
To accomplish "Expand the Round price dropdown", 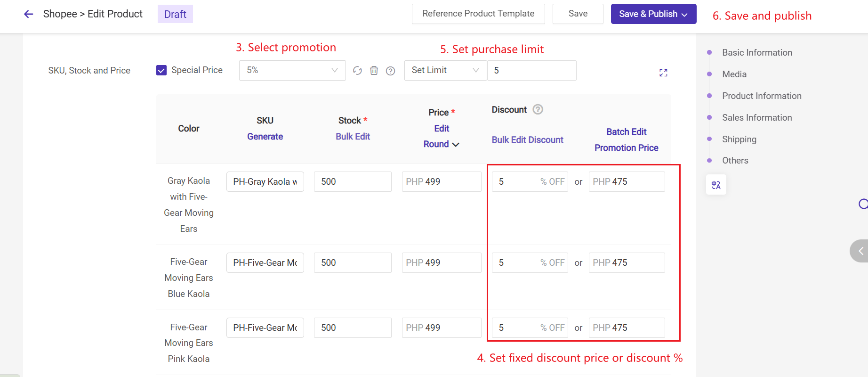I will coord(441,144).
